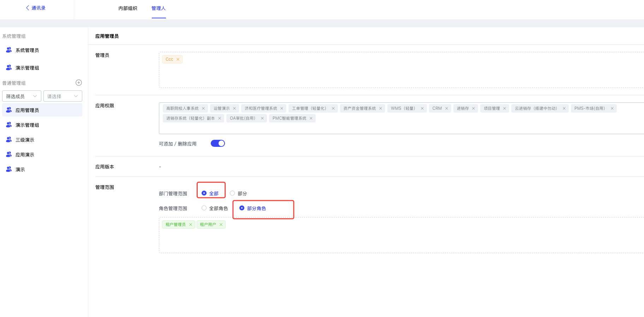Remove the 运管演示 app tag

234,108
